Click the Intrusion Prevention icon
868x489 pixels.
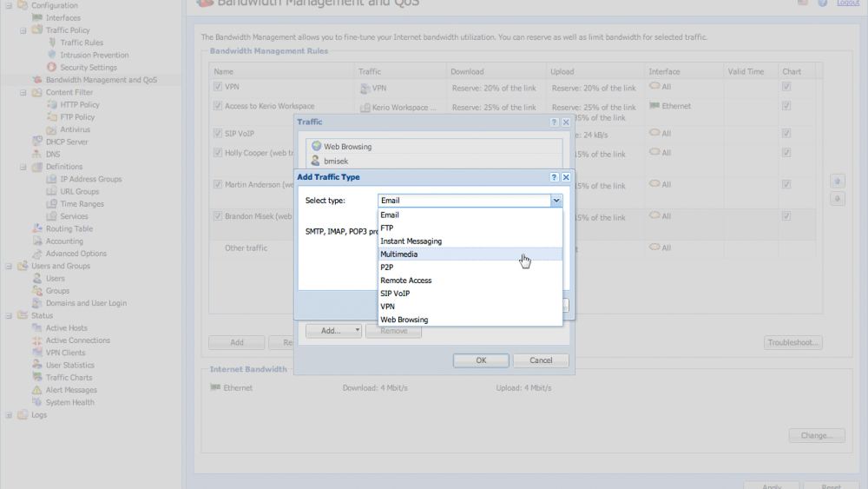[x=52, y=55]
